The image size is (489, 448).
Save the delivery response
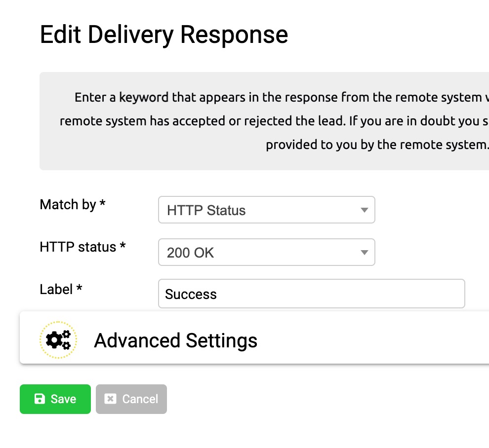pos(55,399)
